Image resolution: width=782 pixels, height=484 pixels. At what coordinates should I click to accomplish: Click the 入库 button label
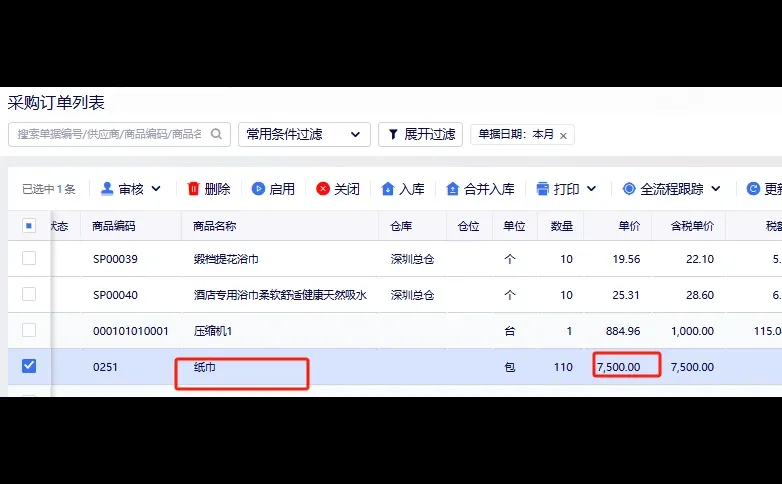coord(412,189)
